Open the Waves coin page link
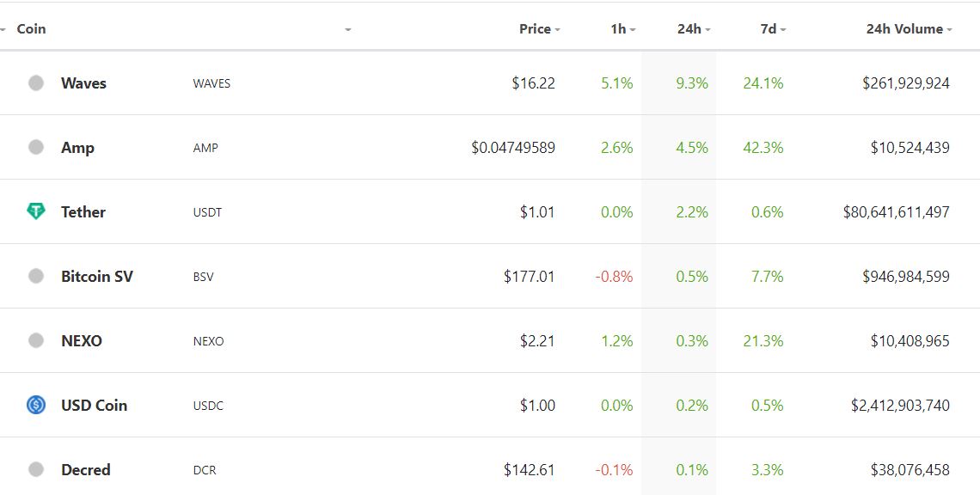This screenshot has height=495, width=980. point(83,83)
